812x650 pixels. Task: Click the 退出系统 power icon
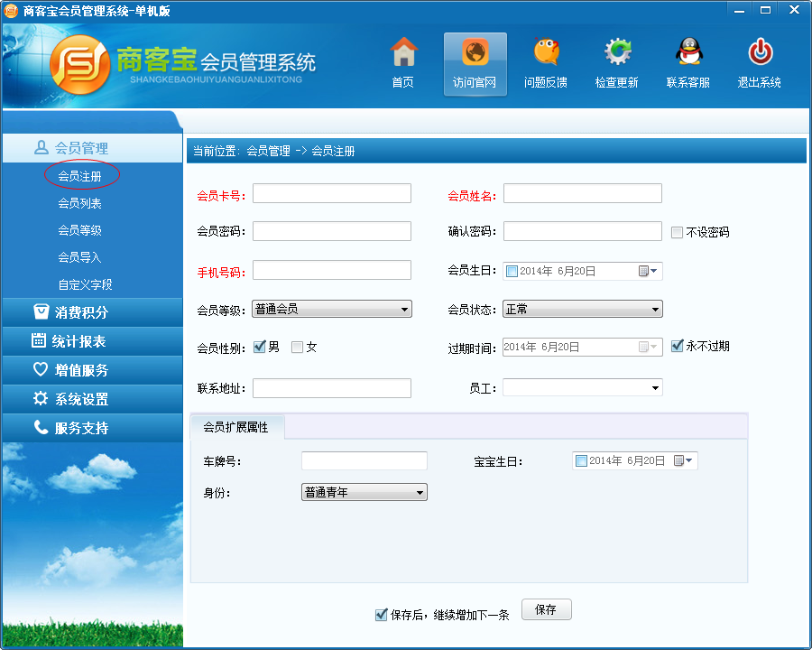[761, 51]
